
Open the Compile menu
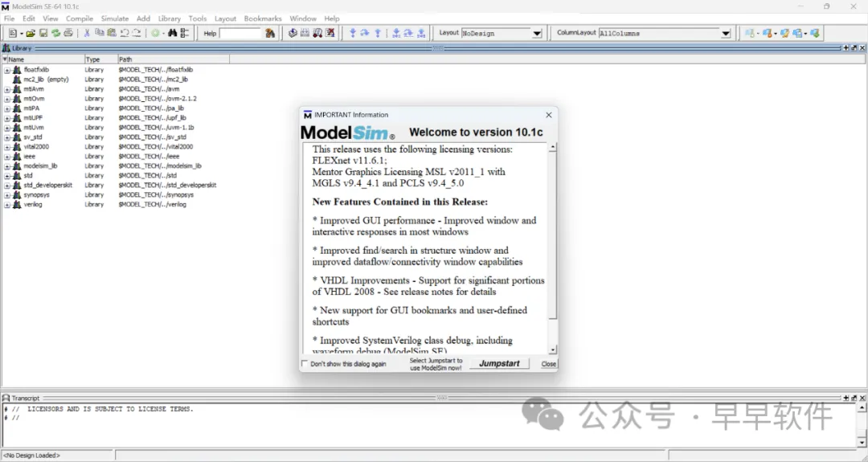79,18
